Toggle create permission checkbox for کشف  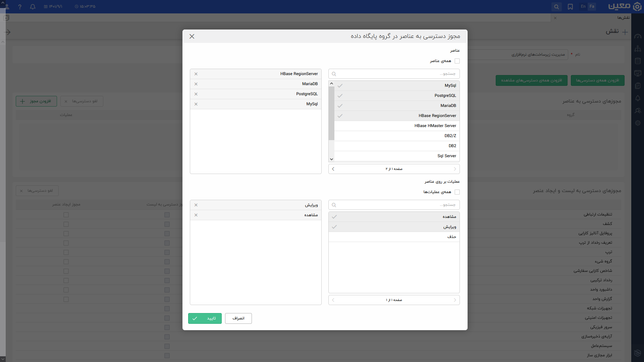tap(66, 224)
